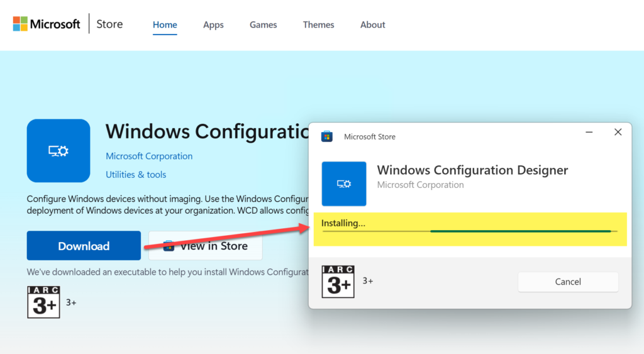The image size is (644, 354).
Task: Open the Utilities & tools category link
Action: pyautogui.click(x=136, y=175)
